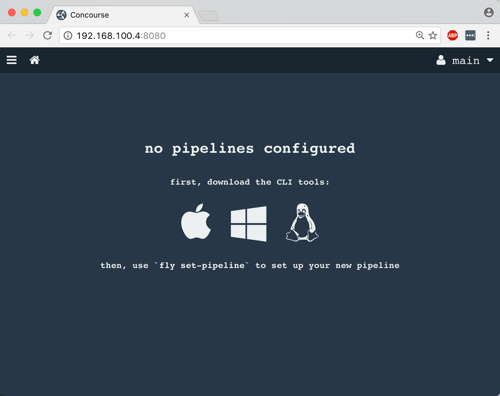Go to Concourse home icon
The height and width of the screenshot is (396, 500).
(35, 60)
